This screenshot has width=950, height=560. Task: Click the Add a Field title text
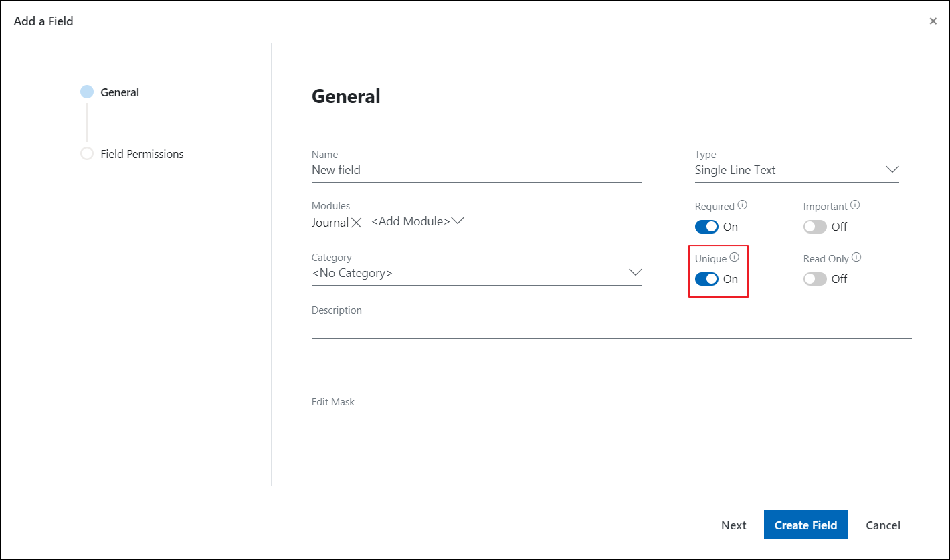[43, 21]
